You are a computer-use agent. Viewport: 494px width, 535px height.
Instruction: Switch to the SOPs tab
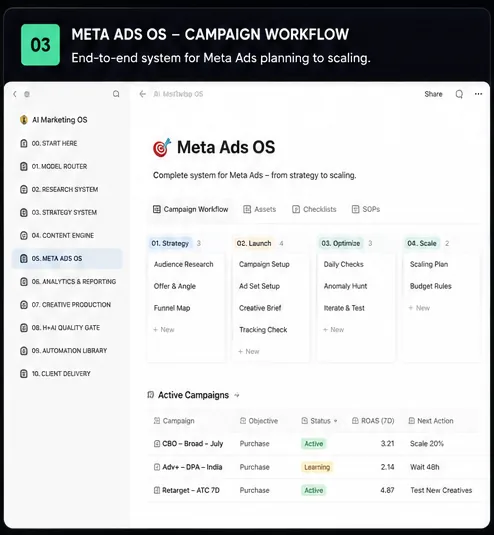(x=366, y=209)
